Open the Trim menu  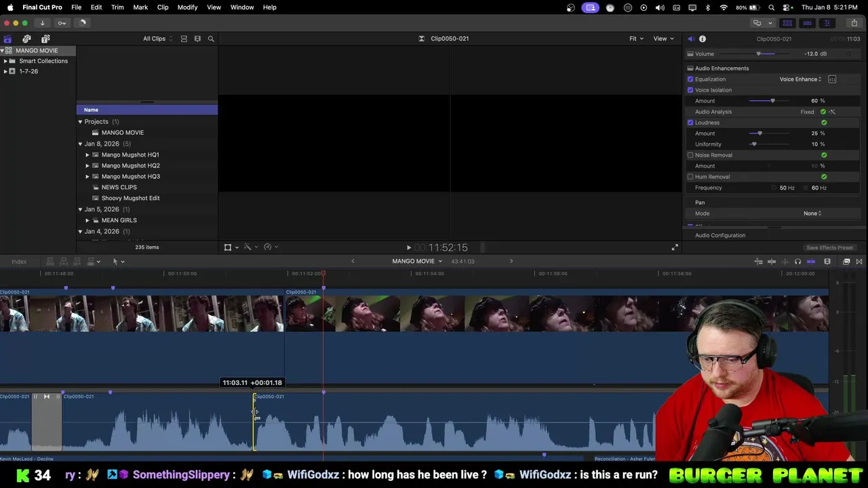pyautogui.click(x=117, y=7)
